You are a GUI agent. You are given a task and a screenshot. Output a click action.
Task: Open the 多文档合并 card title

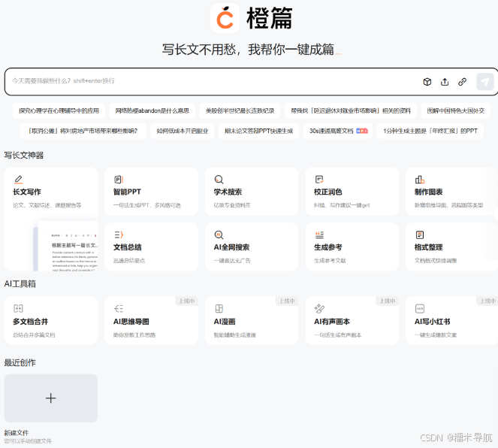31,322
